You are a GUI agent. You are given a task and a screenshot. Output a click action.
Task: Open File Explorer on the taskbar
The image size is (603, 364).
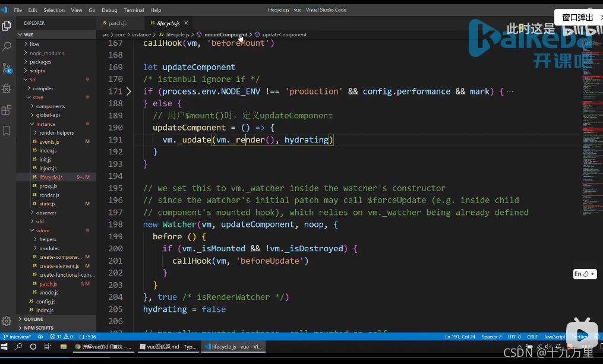[64, 347]
